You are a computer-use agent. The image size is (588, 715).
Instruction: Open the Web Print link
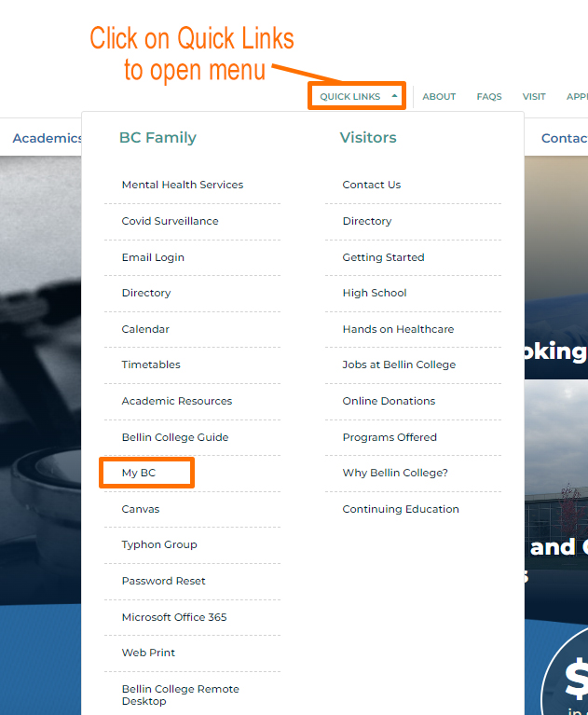(x=148, y=653)
